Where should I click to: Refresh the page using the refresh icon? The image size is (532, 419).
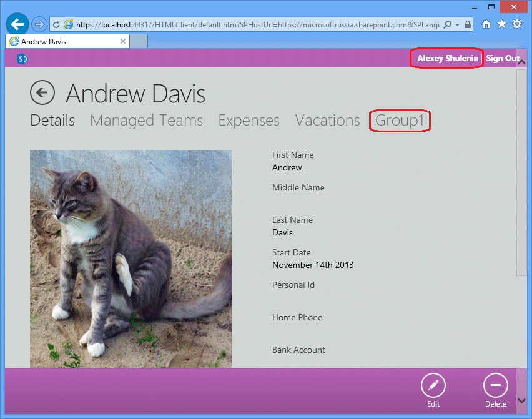point(56,24)
